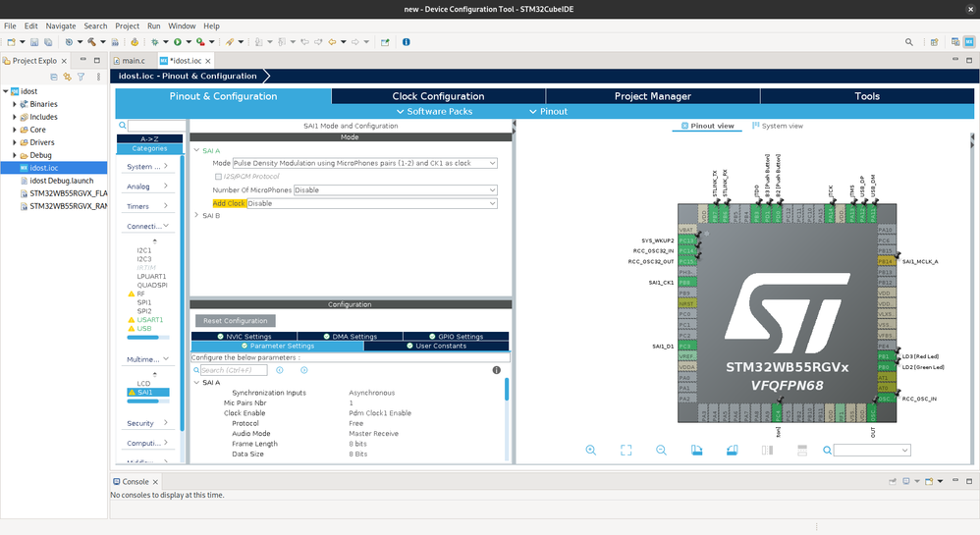The height and width of the screenshot is (535, 980).
Task: Open the Device Configuration MX perspective icon
Action: click(969, 42)
